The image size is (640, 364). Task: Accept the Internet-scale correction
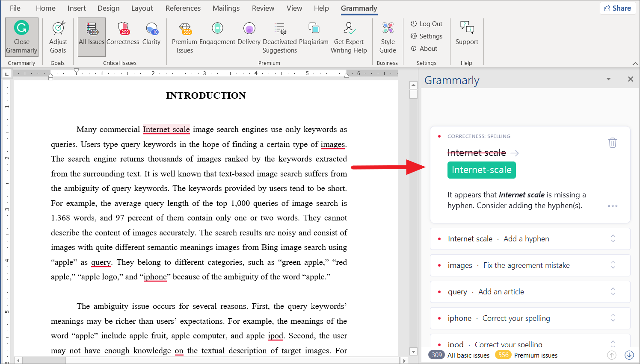[481, 170]
